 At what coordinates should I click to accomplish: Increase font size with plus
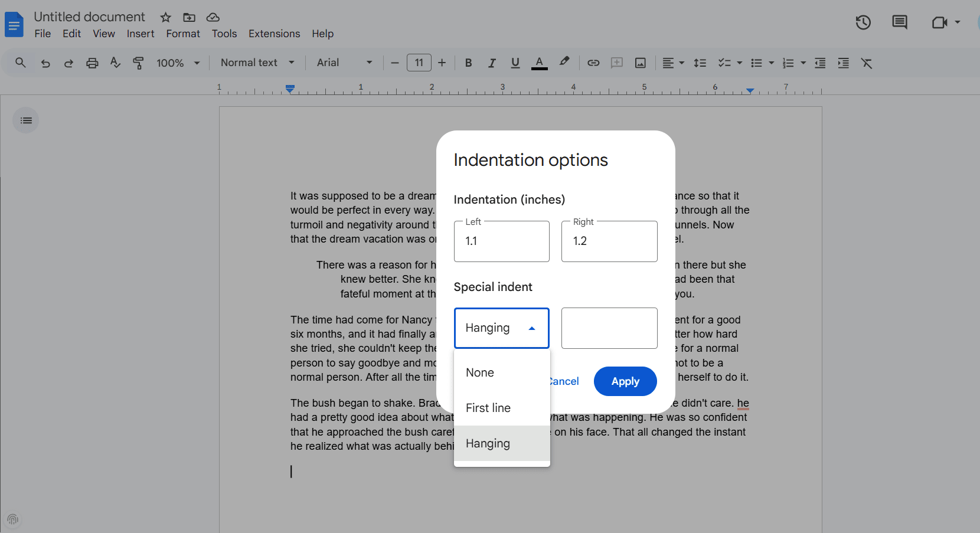(442, 63)
